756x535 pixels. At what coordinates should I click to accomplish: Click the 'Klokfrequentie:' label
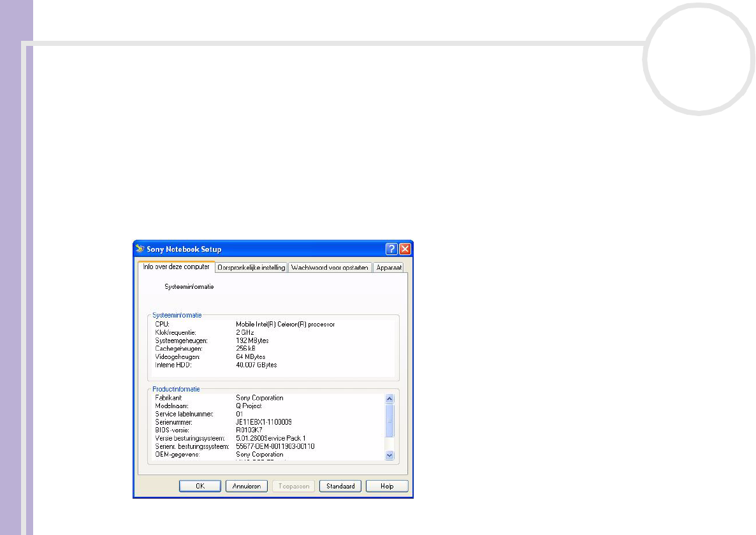point(175,332)
